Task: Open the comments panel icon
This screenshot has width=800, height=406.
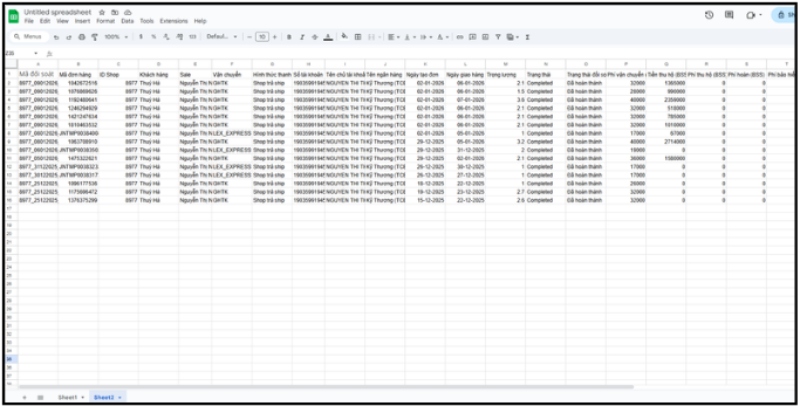Action: [x=729, y=15]
